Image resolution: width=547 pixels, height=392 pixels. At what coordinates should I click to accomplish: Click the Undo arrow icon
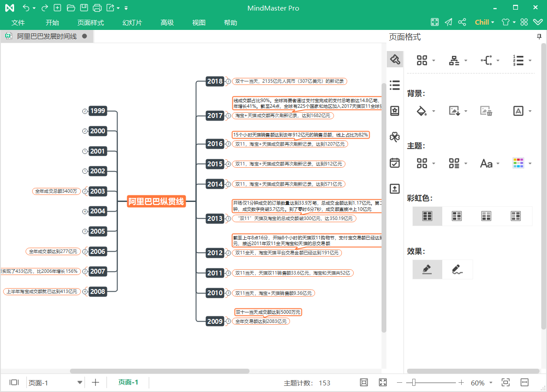(26, 8)
